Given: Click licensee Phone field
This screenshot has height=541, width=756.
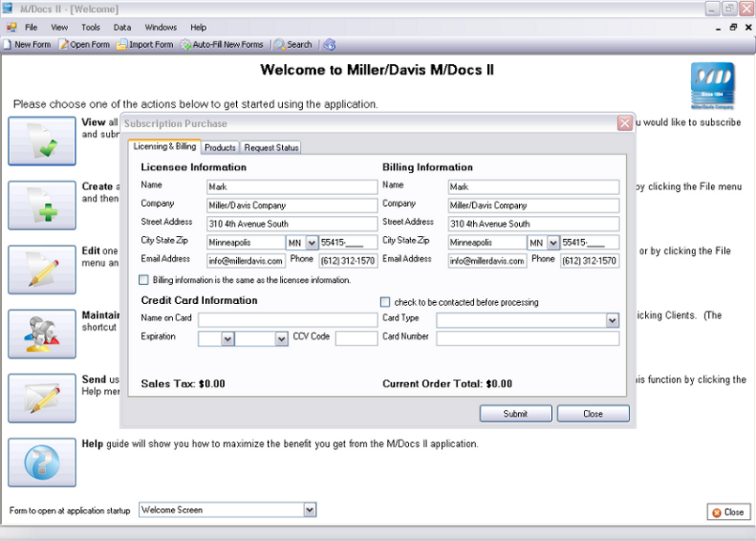Looking at the screenshot, I should tap(348, 261).
